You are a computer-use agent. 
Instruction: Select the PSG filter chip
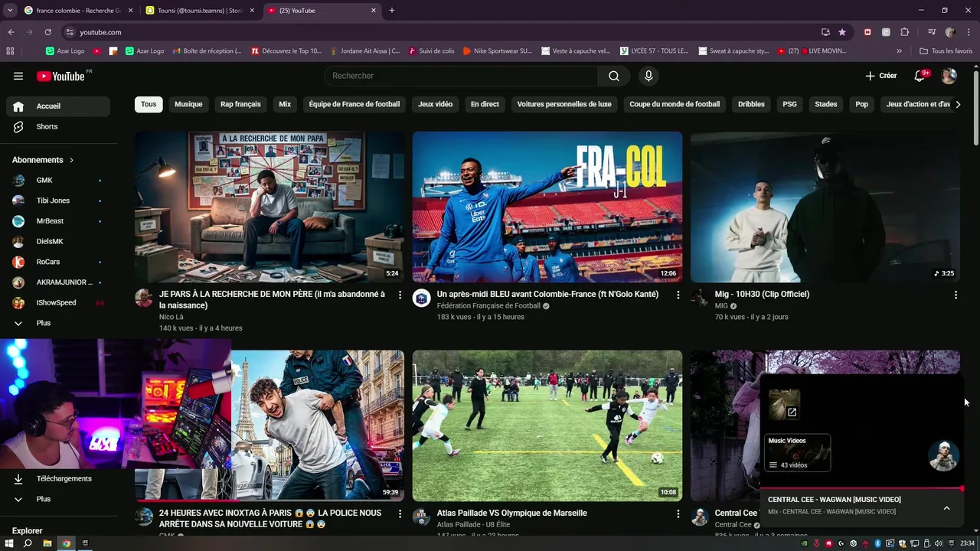[x=789, y=104]
